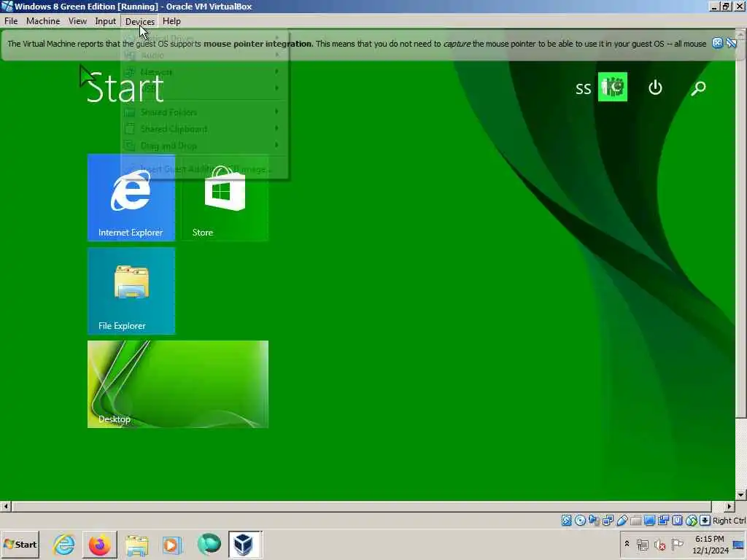Click the Action Center flag icon

678,544
